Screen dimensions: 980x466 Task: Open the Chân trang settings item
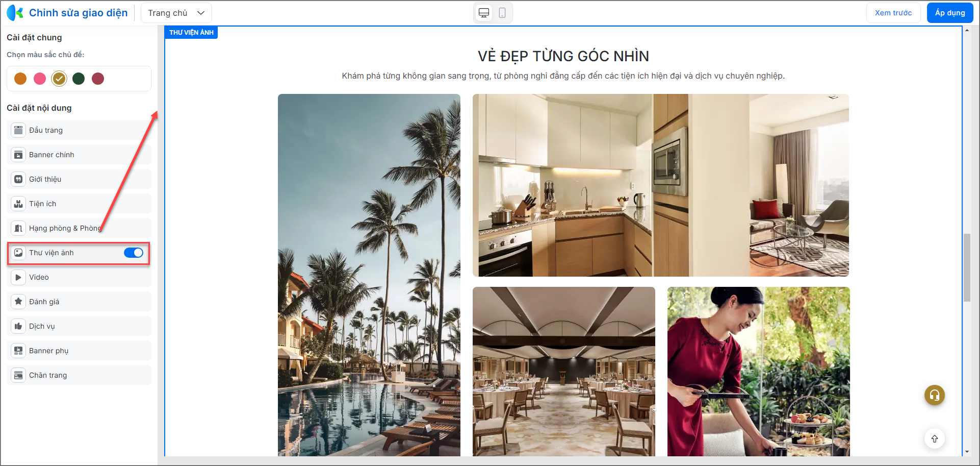[79, 375]
